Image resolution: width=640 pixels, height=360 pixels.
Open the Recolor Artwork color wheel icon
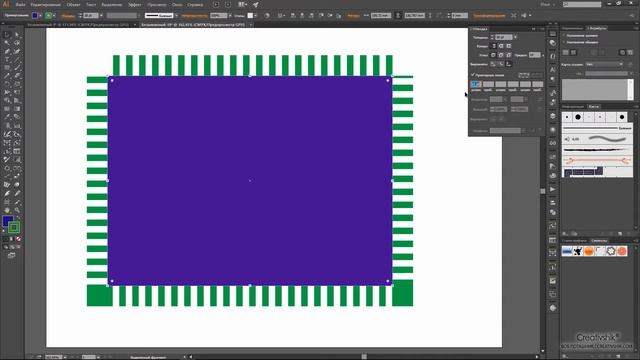[267, 16]
